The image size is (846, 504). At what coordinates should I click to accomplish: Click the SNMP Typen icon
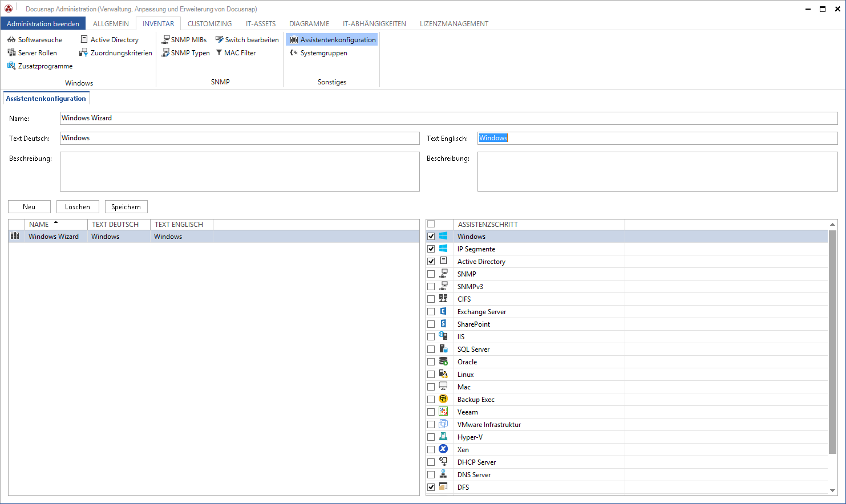(165, 52)
